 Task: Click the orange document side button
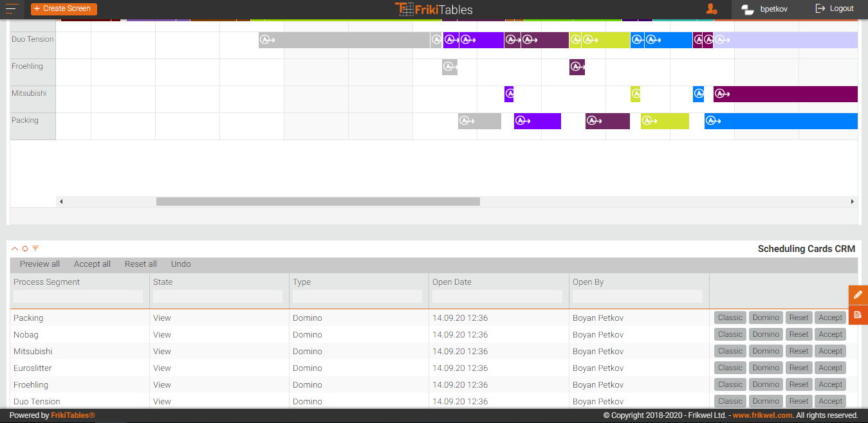coord(858,315)
